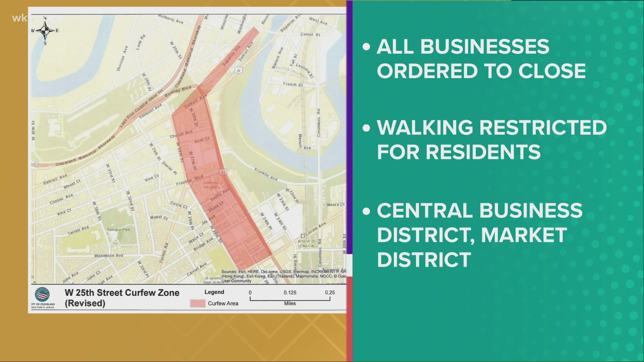
Task: Select the 'CENTRAL BUSINESS DISTRICT, MARKET DISTRICT' bullet
Action: click(x=473, y=235)
